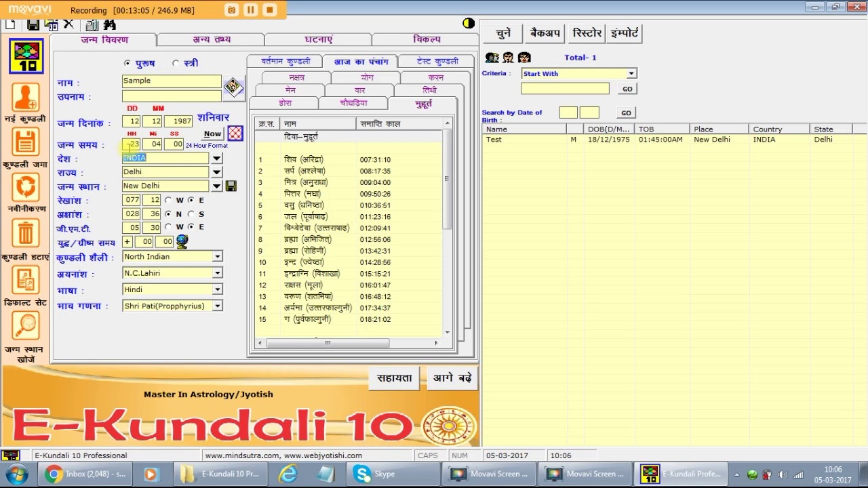Image resolution: width=868 pixels, height=488 pixels.
Task: Click the diamond icon beside the name field
Action: [x=233, y=87]
